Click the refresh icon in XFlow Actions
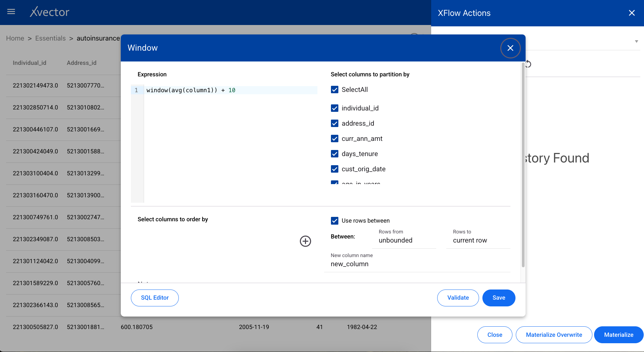This screenshot has height=352, width=644. coord(528,64)
